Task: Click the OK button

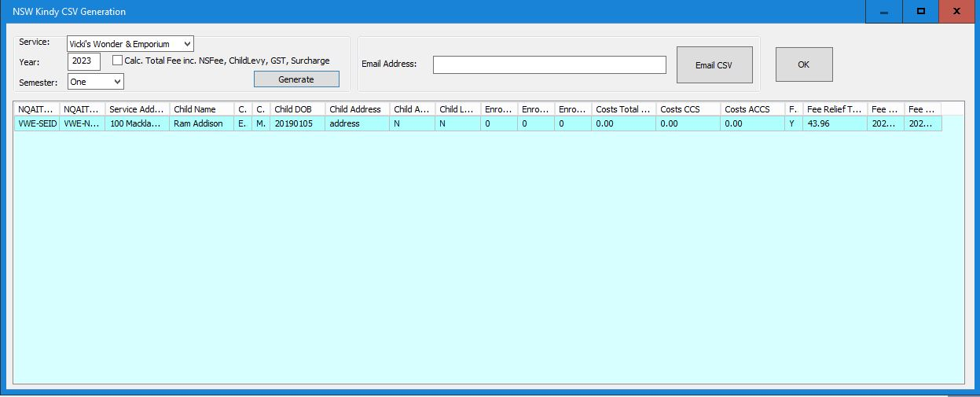Action: [x=803, y=64]
